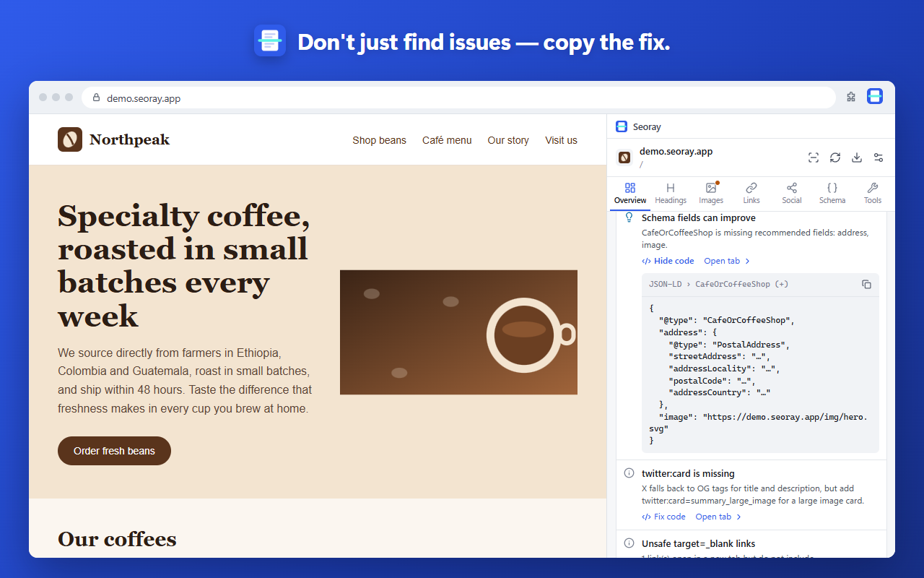Viewport: 924px width, 578px height.
Task: Collapse the snippet with Hide code
Action: click(668, 261)
